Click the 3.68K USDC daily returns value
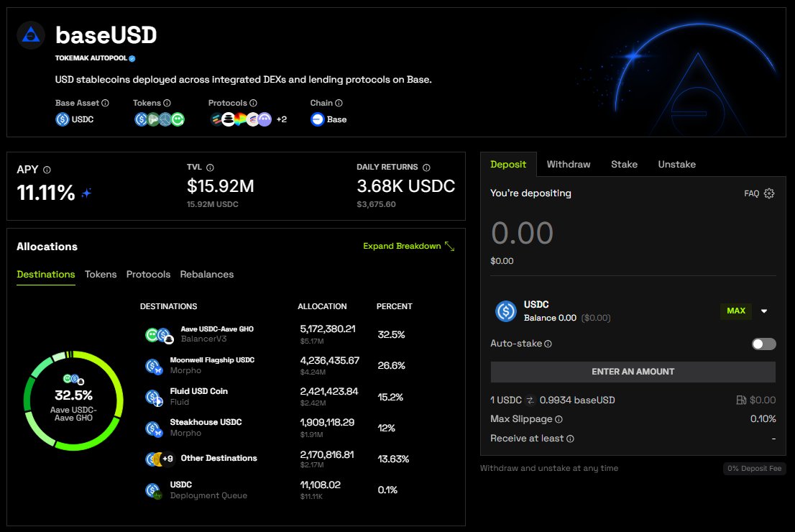Image resolution: width=795 pixels, height=532 pixels. point(405,186)
